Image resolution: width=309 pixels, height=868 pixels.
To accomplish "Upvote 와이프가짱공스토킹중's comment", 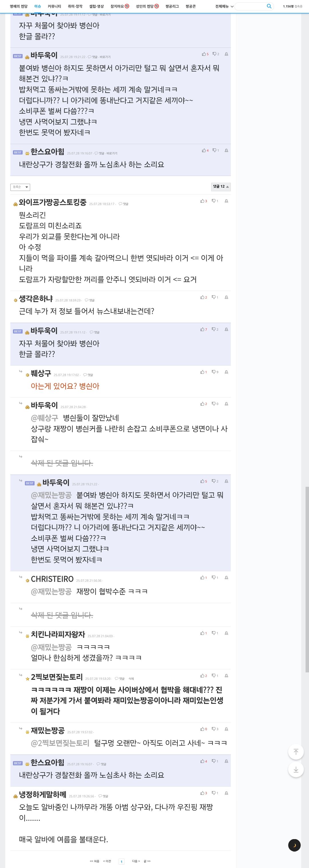I will tap(203, 201).
